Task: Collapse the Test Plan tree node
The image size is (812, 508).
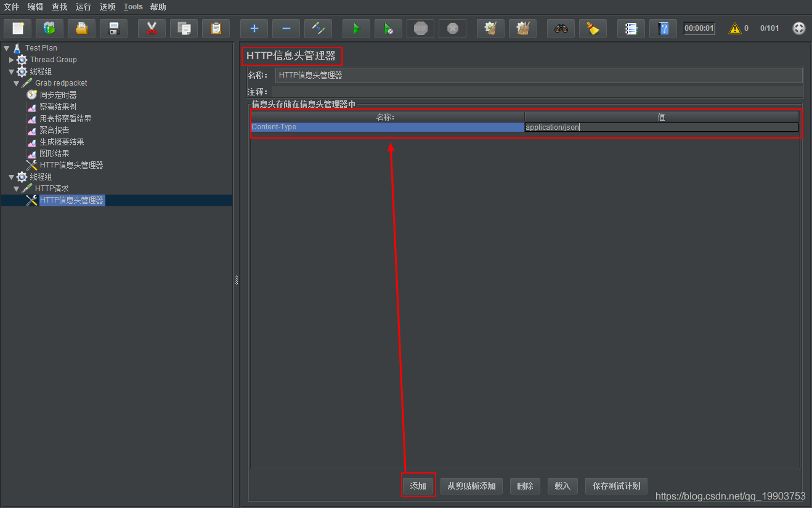Action: point(6,47)
